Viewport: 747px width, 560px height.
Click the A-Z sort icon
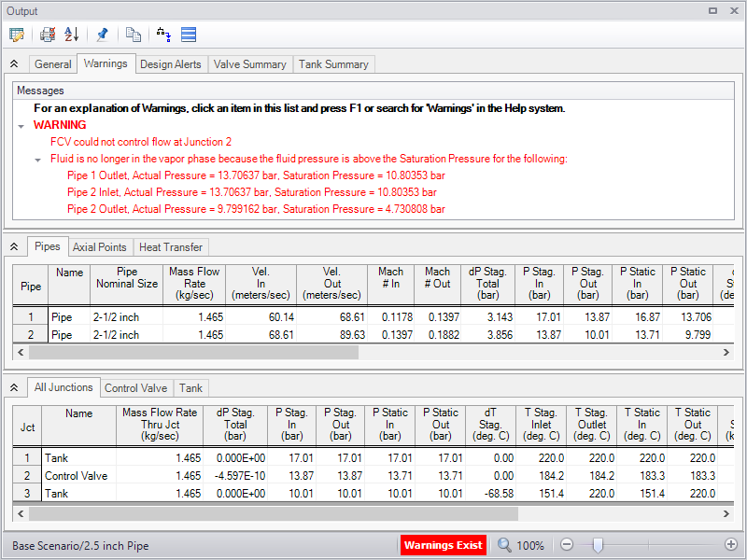(71, 35)
